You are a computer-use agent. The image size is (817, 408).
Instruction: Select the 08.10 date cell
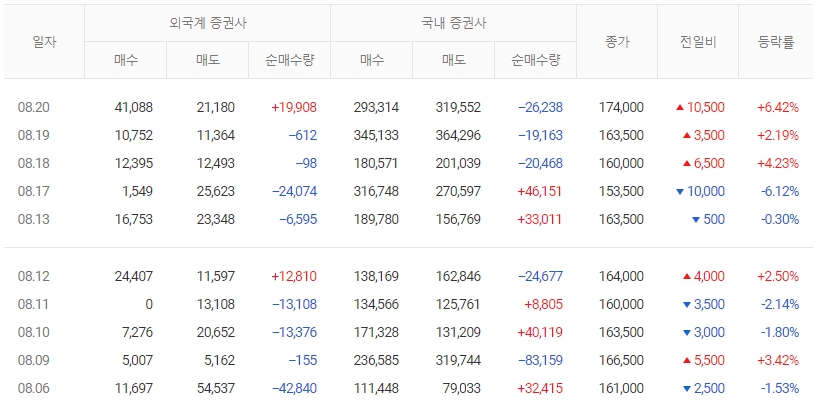(33, 332)
